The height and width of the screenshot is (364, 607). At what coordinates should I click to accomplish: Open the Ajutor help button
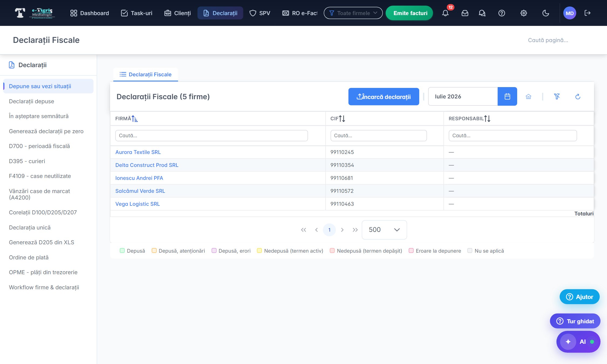579,297
